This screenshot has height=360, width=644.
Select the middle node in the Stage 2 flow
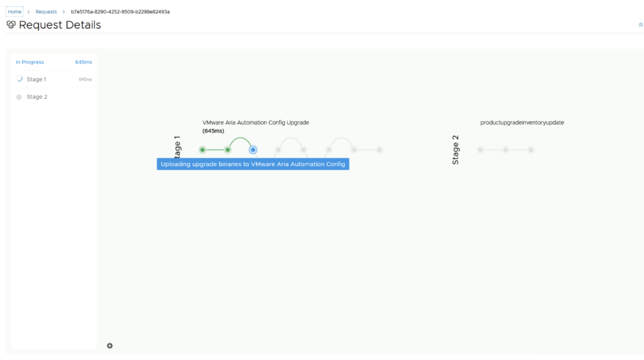tap(506, 150)
